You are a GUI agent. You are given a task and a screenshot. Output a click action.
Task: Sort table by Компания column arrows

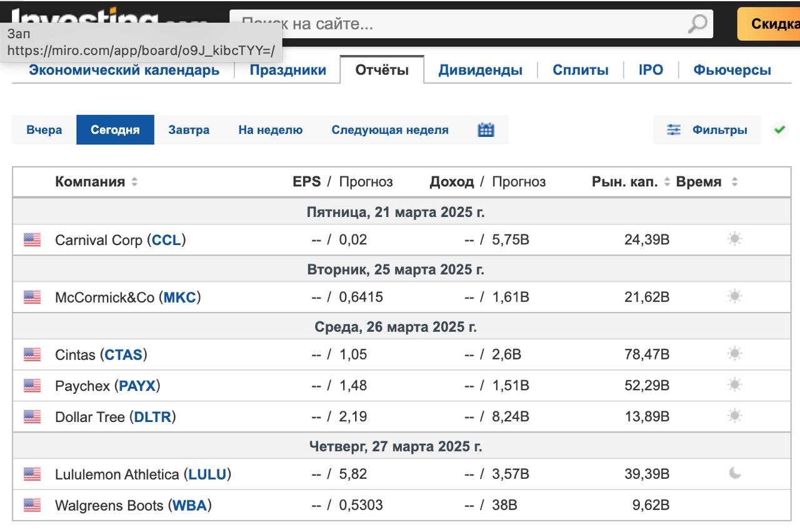[x=134, y=182]
